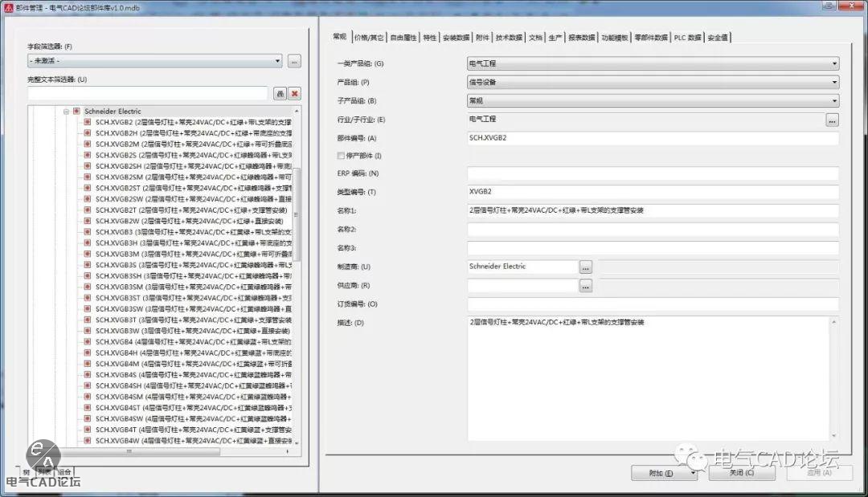Open the PLC 数据 tab
This screenshot has height=497, width=868.
pyautogui.click(x=687, y=38)
